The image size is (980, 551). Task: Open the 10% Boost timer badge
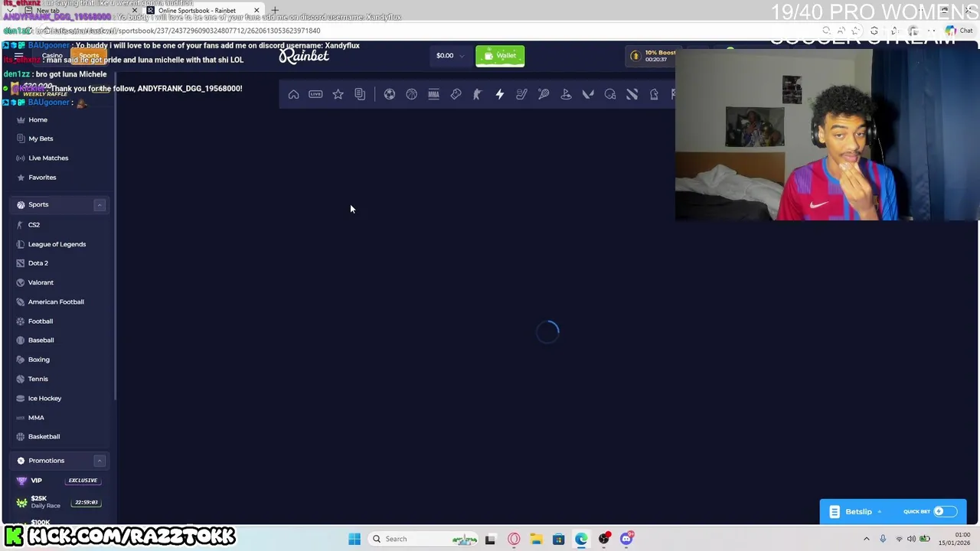[x=653, y=56]
